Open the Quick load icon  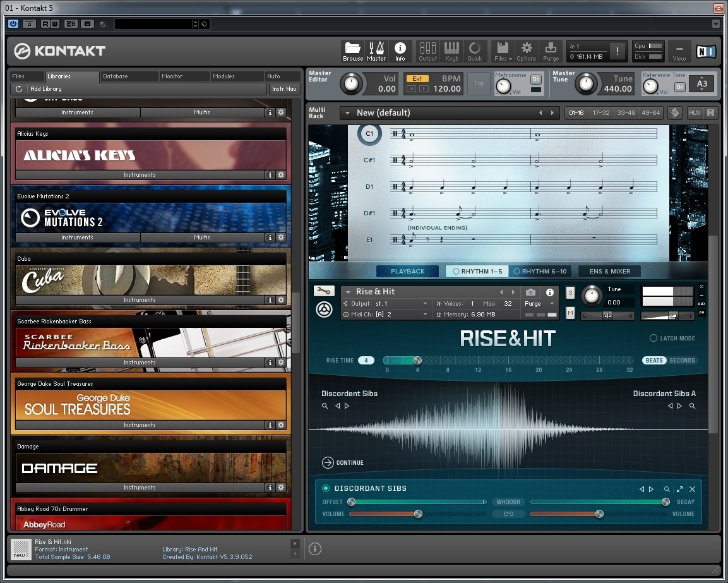click(475, 51)
